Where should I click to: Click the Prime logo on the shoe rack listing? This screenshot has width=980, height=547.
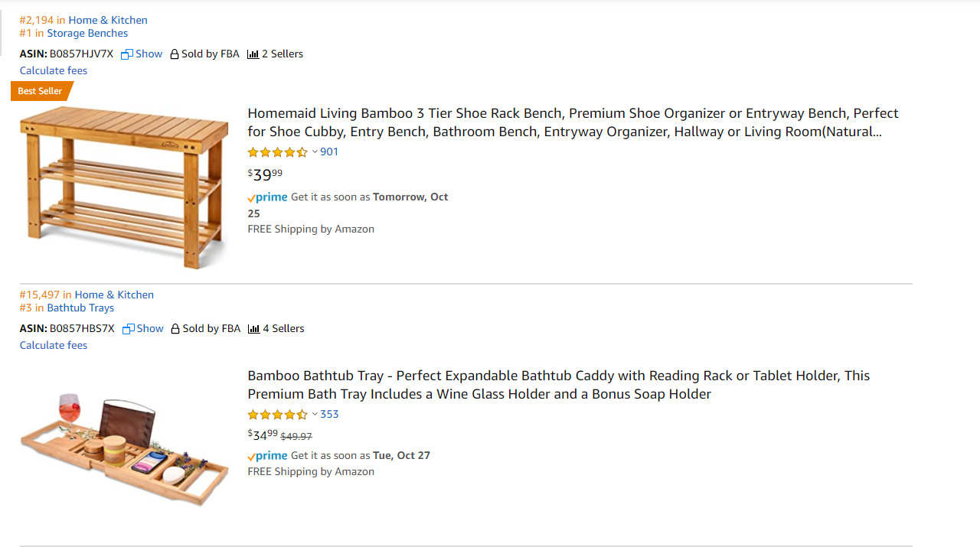pos(267,197)
